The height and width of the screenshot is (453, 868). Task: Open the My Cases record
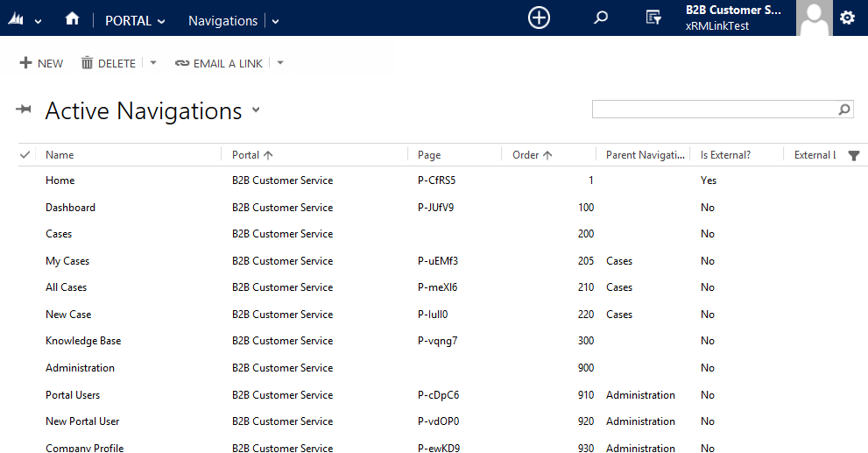click(x=67, y=261)
